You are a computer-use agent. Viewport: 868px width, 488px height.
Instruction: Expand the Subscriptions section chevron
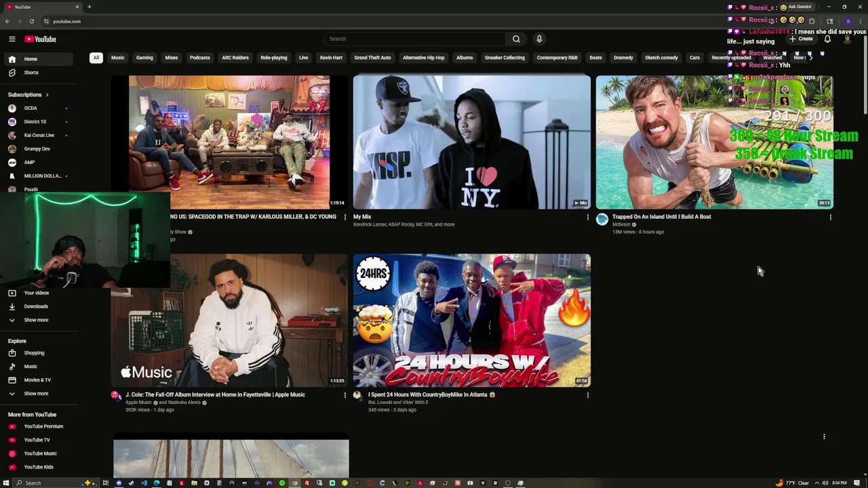47,94
